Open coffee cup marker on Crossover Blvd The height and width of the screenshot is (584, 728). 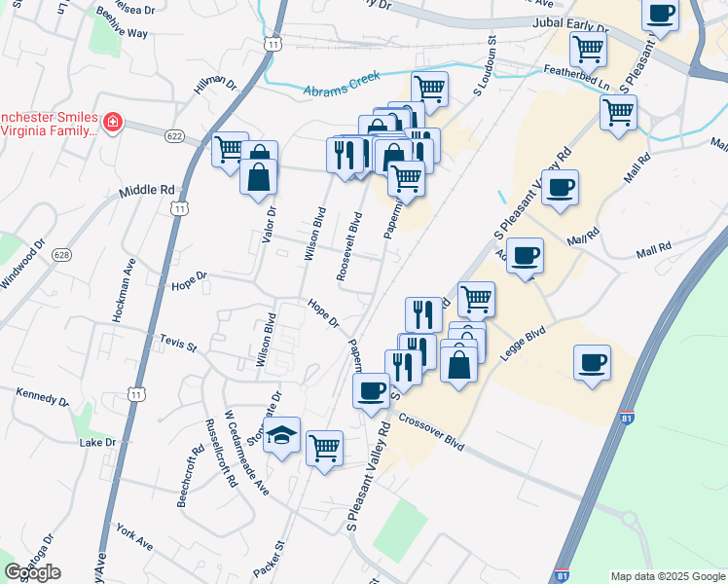(x=371, y=392)
